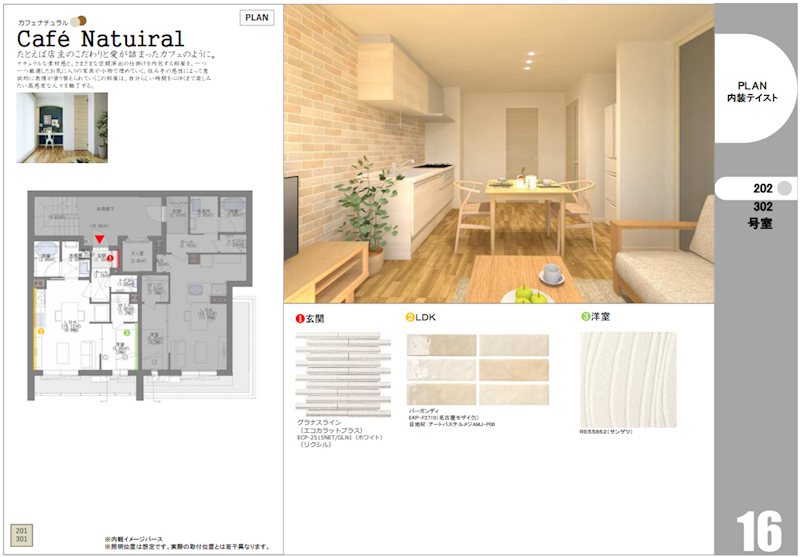Open the small study nook thumbnail photo

click(62, 128)
